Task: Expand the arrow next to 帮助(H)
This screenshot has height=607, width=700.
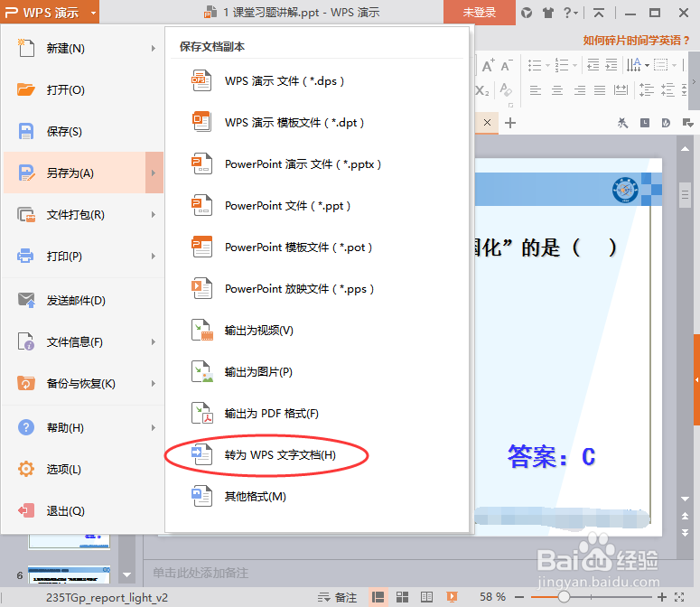Action: point(154,427)
